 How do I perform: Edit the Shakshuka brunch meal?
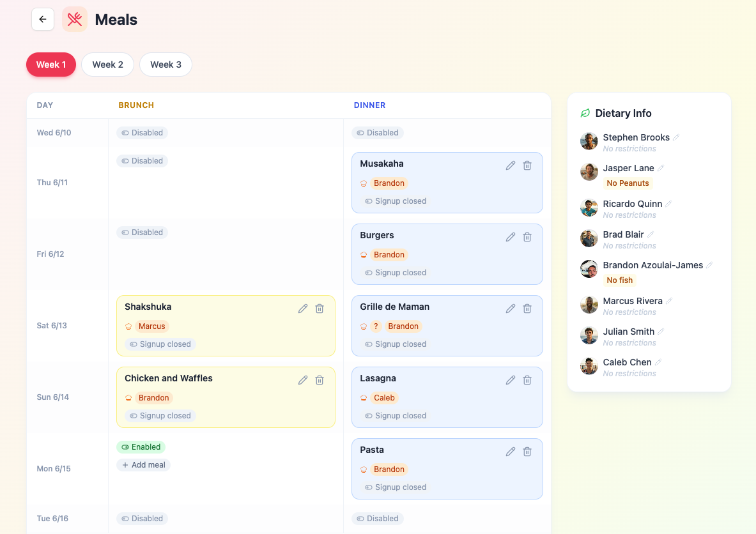303,309
